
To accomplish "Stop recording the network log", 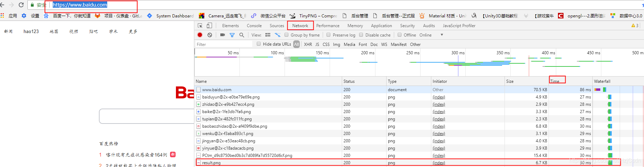I will click(200, 35).
